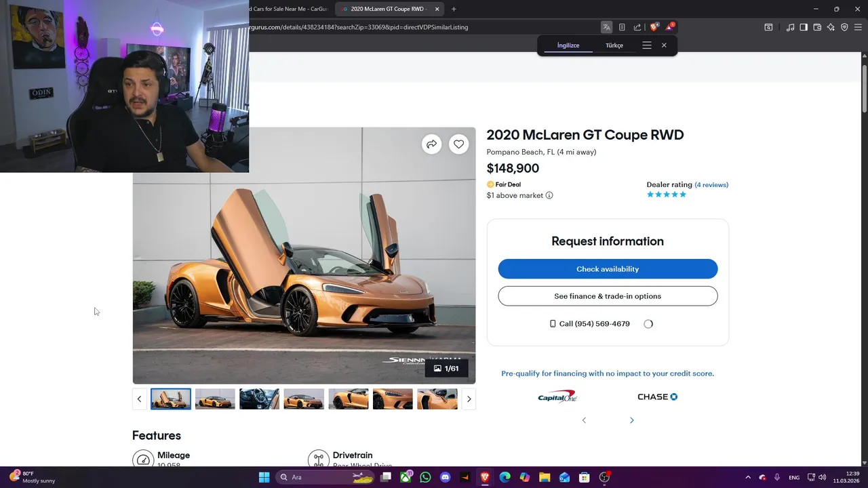This screenshot has width=868, height=488.
Task: Click the Chase logo
Action: coord(657,396)
